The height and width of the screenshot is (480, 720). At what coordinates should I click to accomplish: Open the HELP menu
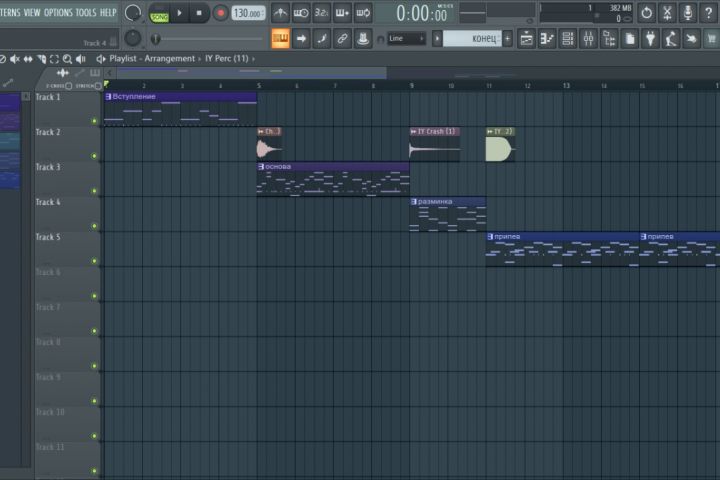pyautogui.click(x=108, y=12)
